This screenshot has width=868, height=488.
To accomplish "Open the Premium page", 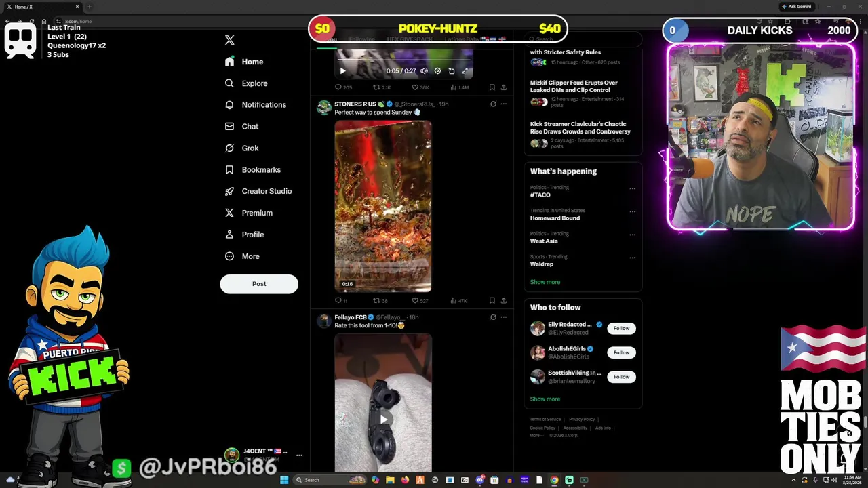I will coord(248,213).
